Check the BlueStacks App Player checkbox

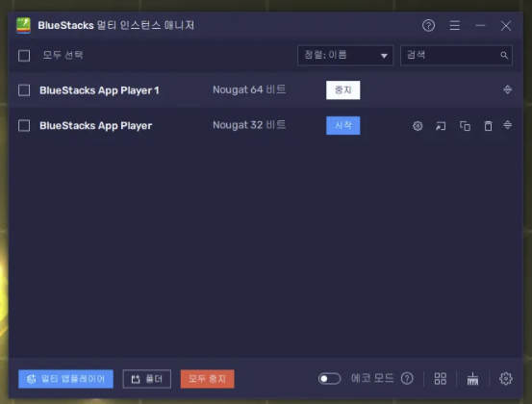(24, 125)
